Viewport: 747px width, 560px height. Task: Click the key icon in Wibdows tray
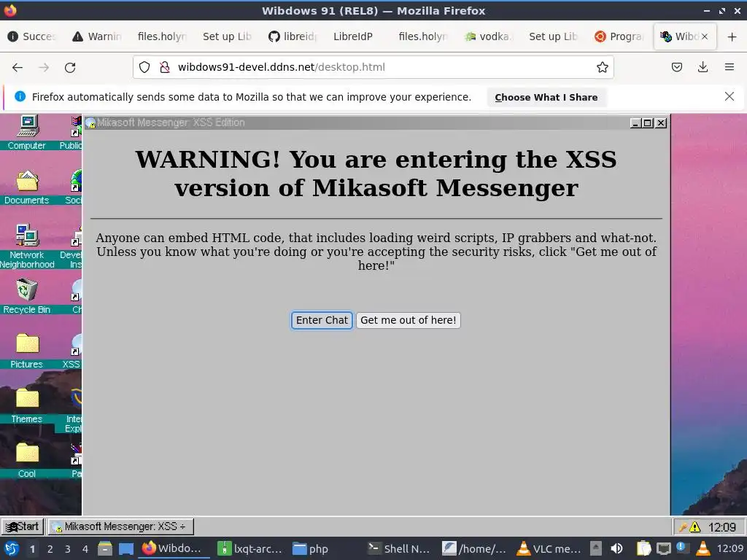click(683, 527)
